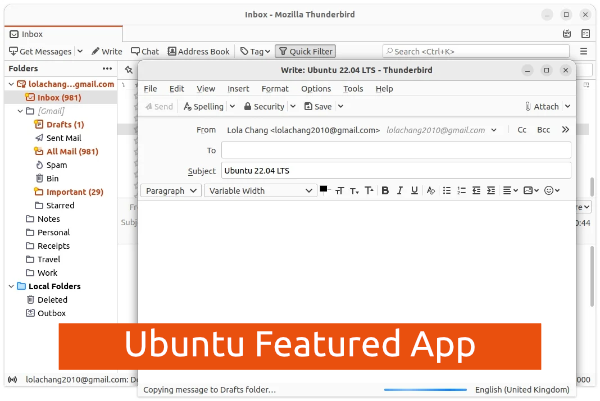The height and width of the screenshot is (401, 600).
Task: Open the Insert menu
Action: click(238, 89)
